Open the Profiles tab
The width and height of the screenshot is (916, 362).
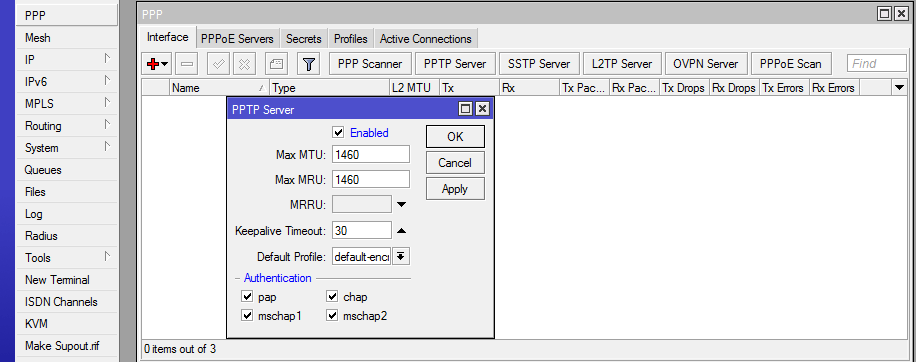tap(351, 39)
